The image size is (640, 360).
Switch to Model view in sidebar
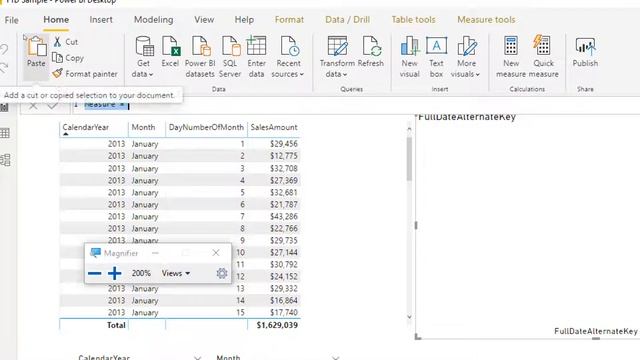click(x=5, y=160)
